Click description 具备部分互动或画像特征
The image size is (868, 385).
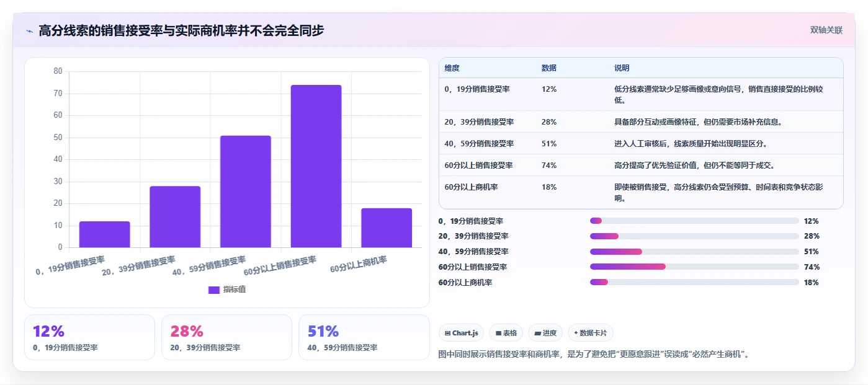pos(698,122)
